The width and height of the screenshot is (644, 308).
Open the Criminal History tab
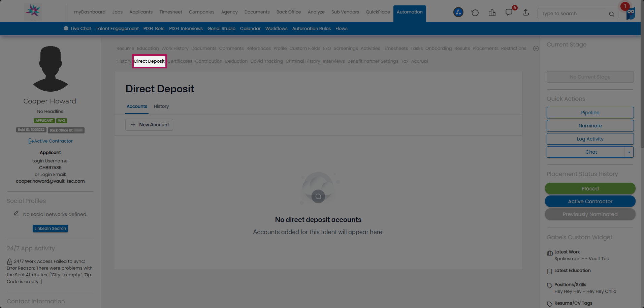[303, 61]
